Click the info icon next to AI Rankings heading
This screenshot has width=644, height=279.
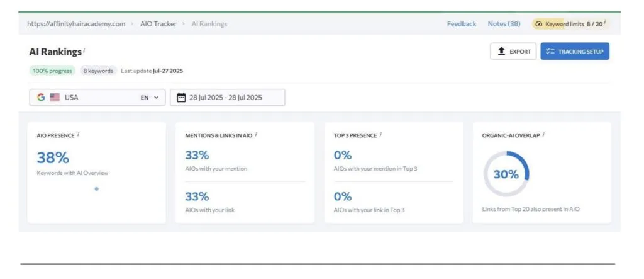click(x=84, y=50)
